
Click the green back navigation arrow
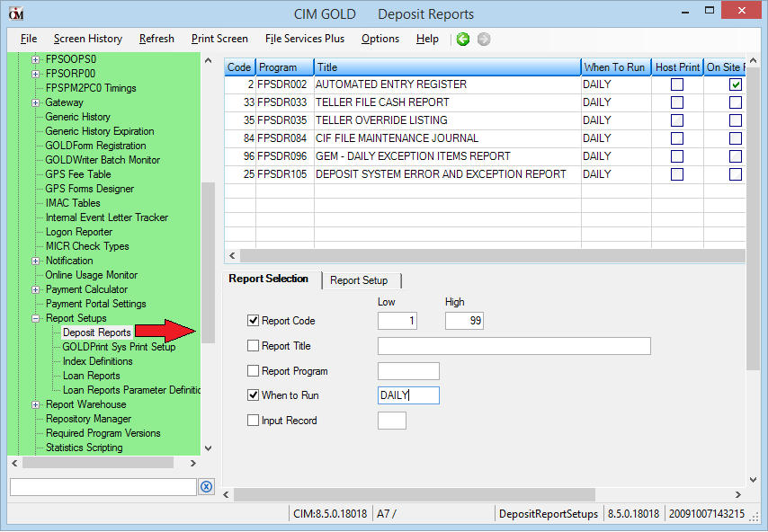tap(463, 39)
